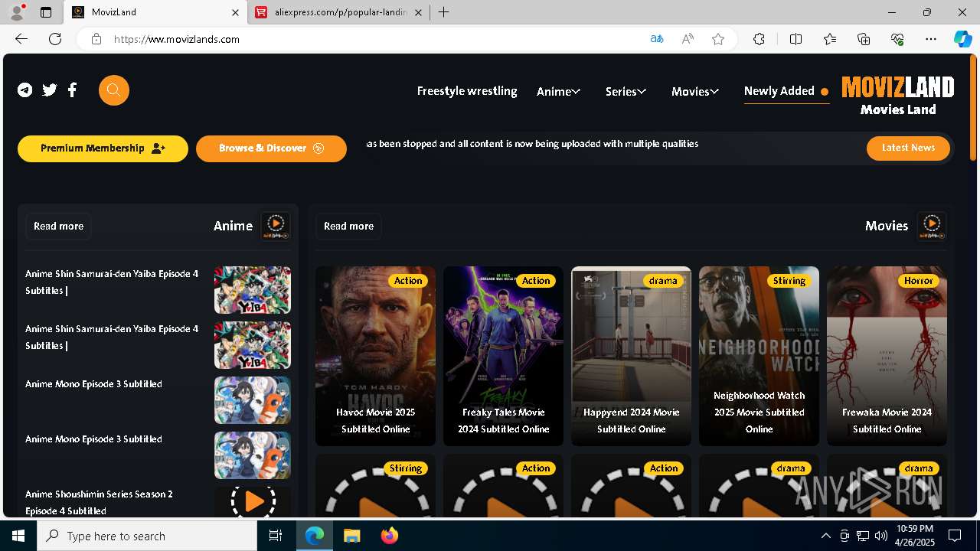Screen dimensions: 980x551
Task: Open the Freaky Tales Movie 2024 poster
Action: point(503,356)
